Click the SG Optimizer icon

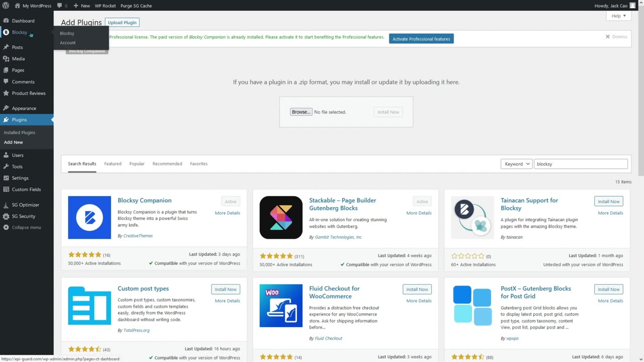click(x=6, y=205)
